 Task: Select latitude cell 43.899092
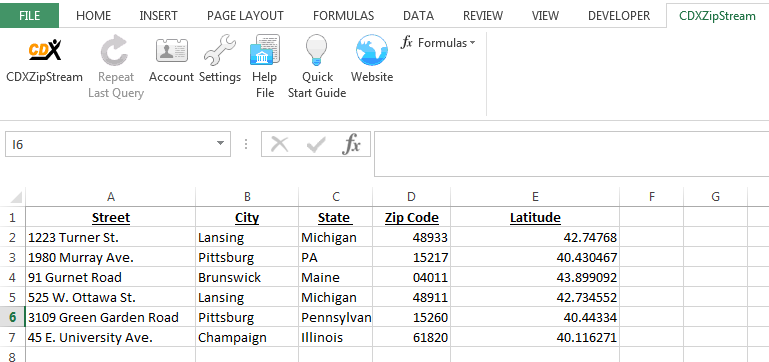535,278
